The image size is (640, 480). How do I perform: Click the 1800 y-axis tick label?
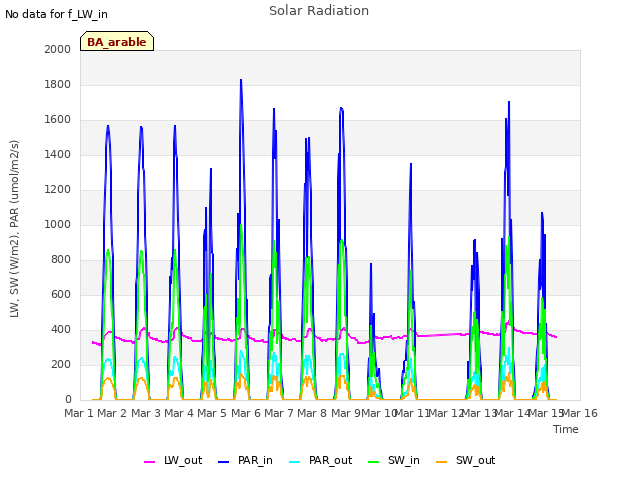58,84
